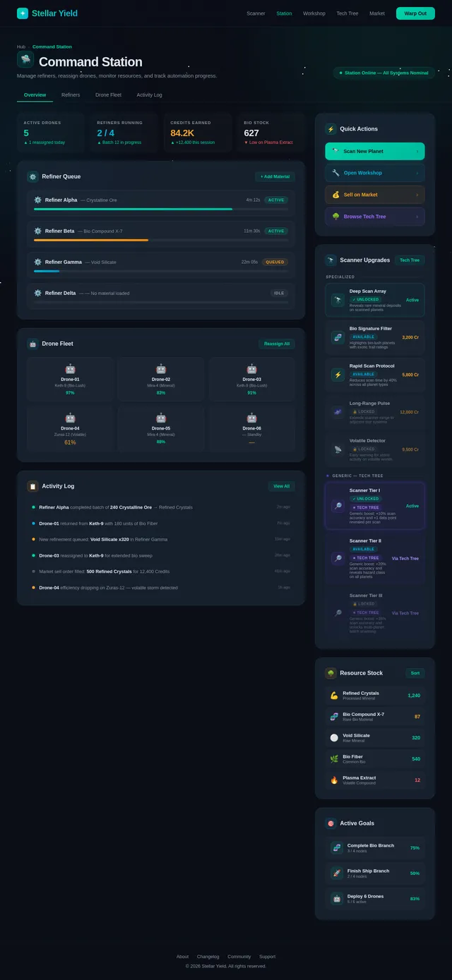
Task: Select the Drone-04 robot icon
Action: click(70, 418)
